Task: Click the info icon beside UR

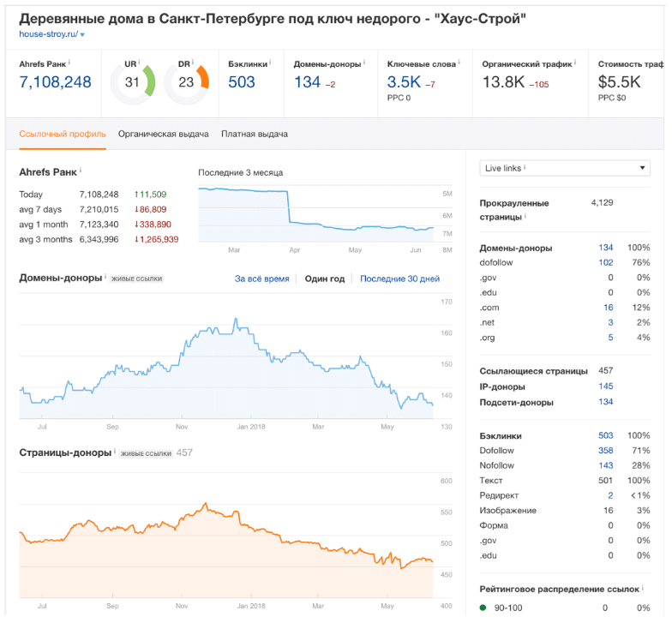Action: (139, 62)
